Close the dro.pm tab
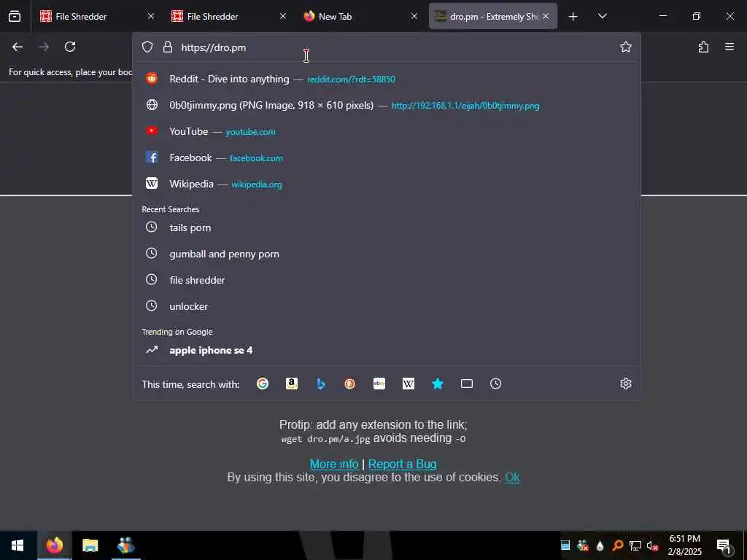Screen dimensions: 747x560 point(546,17)
